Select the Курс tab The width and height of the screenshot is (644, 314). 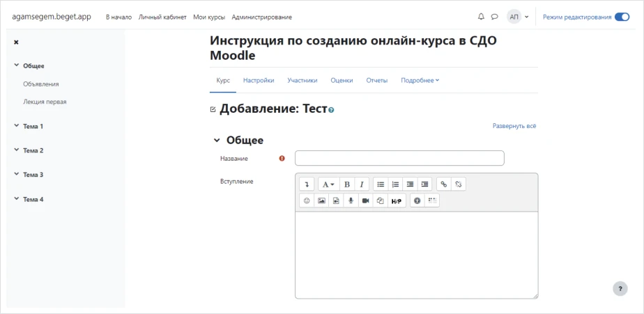pyautogui.click(x=223, y=81)
